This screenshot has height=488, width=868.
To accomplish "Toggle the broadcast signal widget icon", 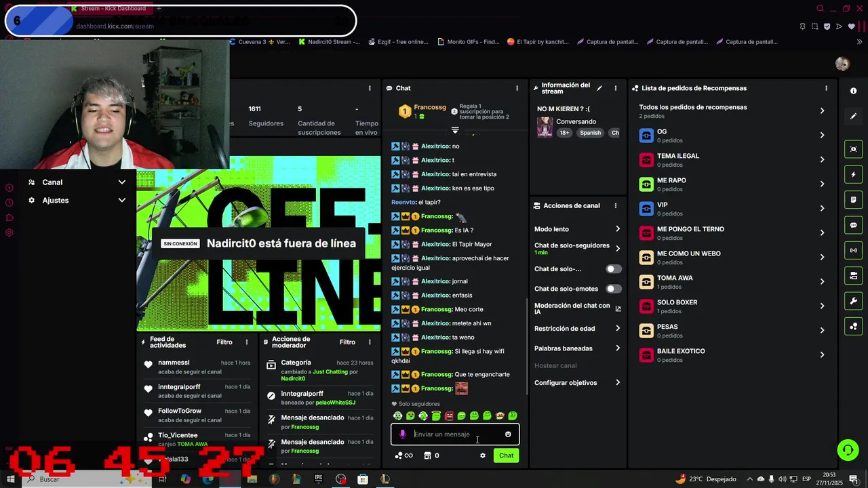I will pos(853,250).
